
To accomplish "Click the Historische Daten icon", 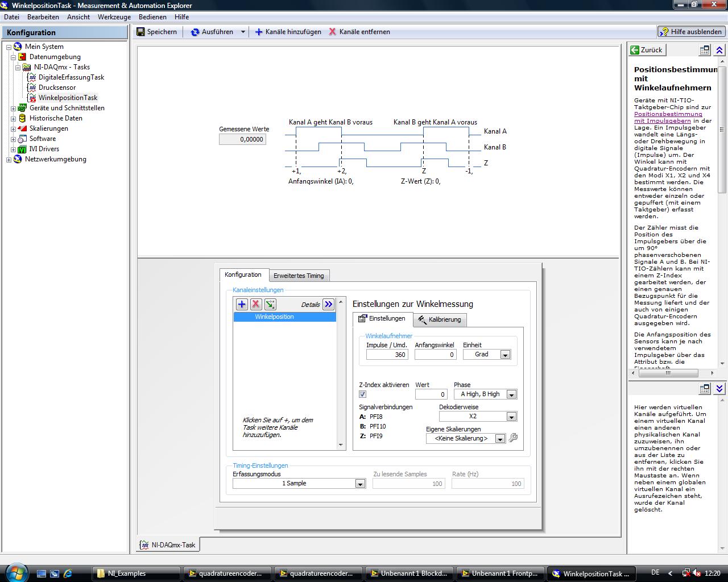I will point(22,118).
